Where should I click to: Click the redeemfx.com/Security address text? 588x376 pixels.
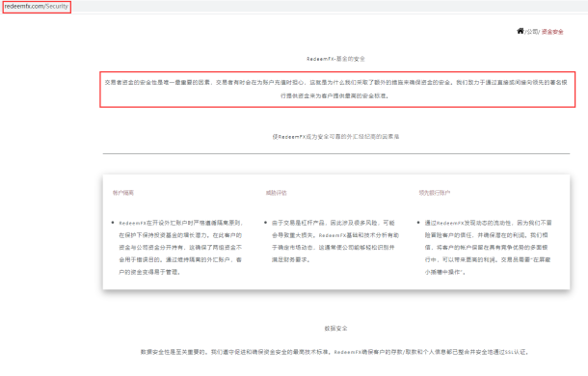tap(37, 7)
